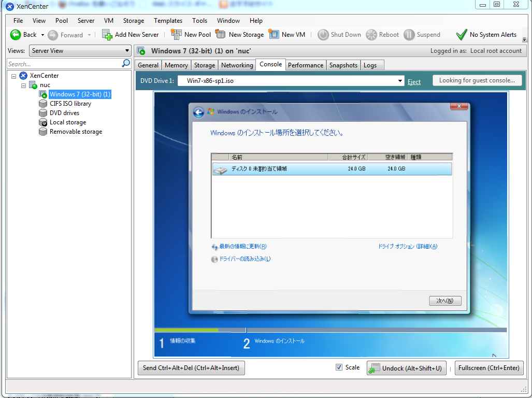Close the Windows installer dialog
The image size is (532, 398).
(x=459, y=106)
